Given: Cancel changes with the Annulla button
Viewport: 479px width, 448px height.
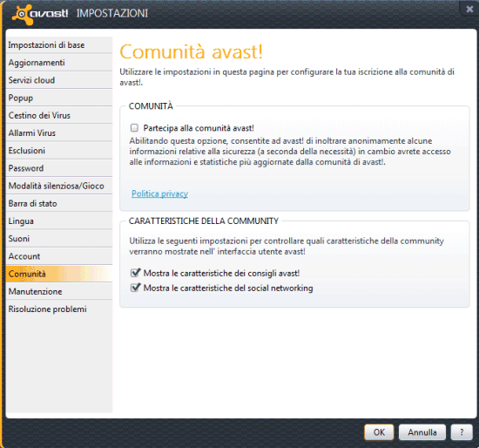Looking at the screenshot, I should tap(422, 432).
